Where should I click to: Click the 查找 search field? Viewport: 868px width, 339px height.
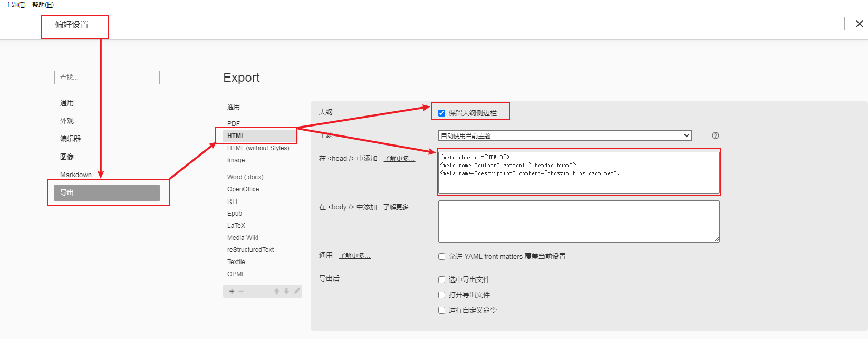pyautogui.click(x=107, y=78)
